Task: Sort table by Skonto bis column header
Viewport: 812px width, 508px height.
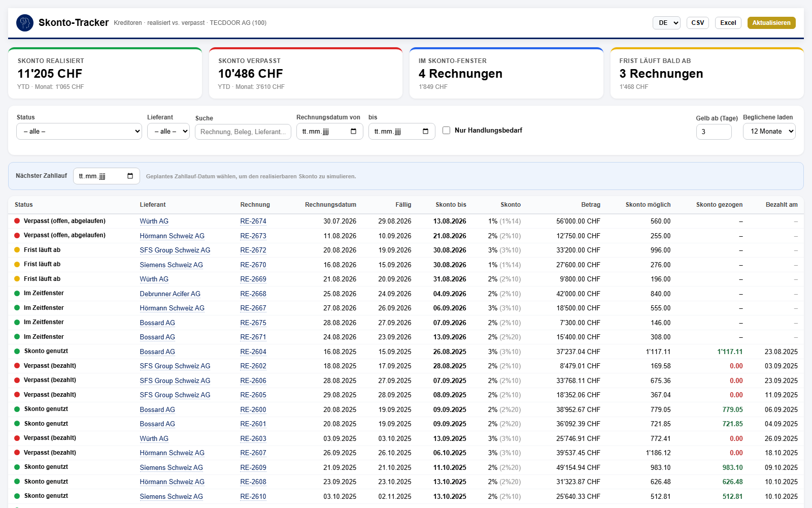Action: click(451, 205)
